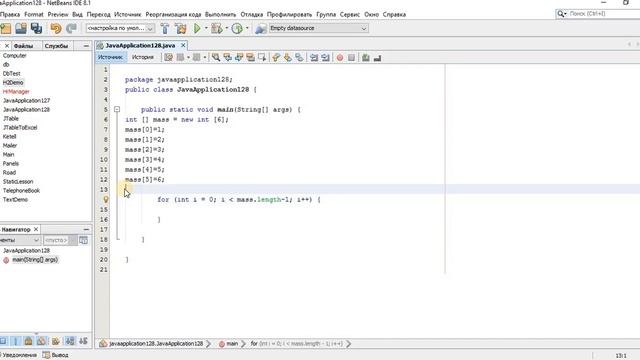Collapse main method code fold on line 5
The height and width of the screenshot is (360, 640).
click(117, 109)
